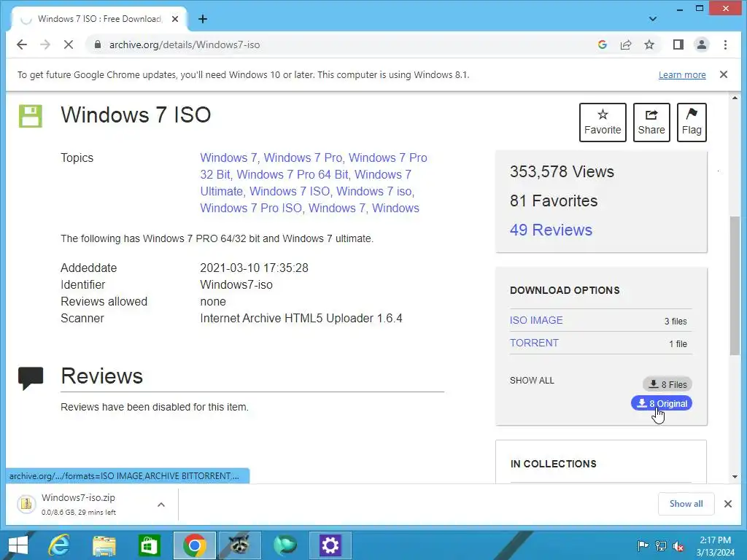Show all downloads
This screenshot has width=747, height=560.
[686, 504]
